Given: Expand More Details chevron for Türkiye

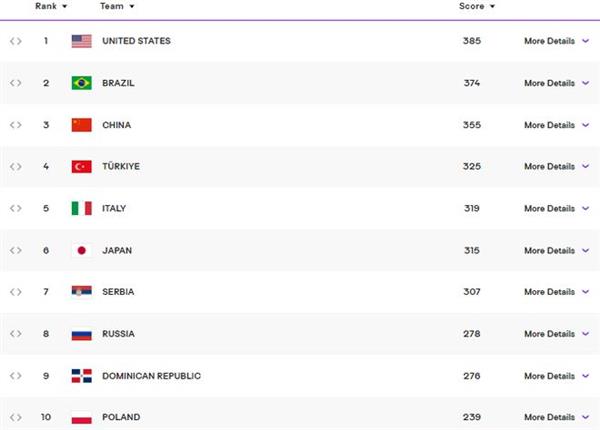Looking at the screenshot, I should [x=585, y=166].
